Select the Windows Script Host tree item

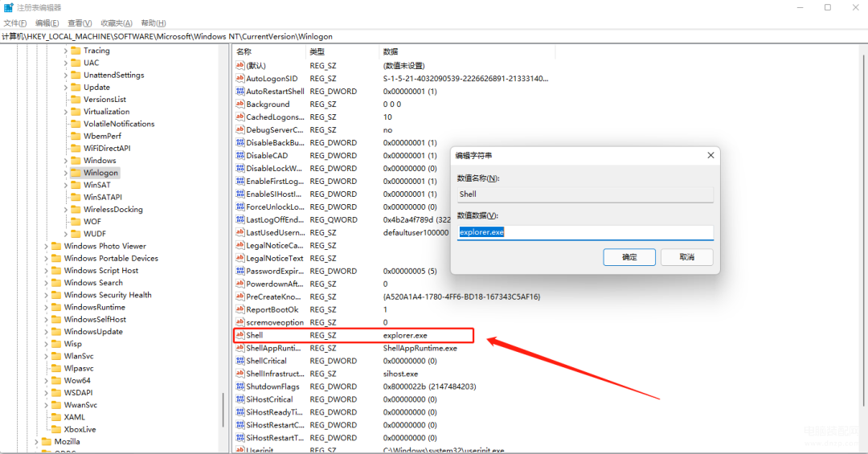pyautogui.click(x=101, y=271)
